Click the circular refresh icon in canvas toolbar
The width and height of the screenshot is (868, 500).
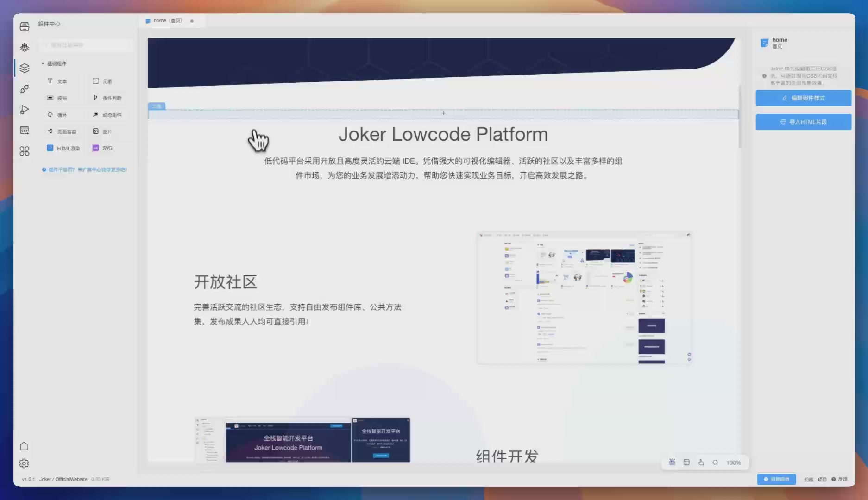tap(715, 462)
